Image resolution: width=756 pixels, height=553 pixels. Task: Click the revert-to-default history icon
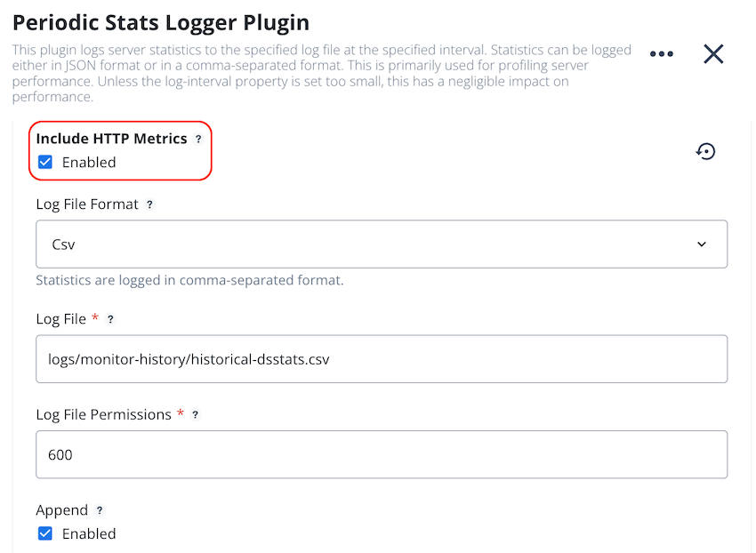(706, 151)
